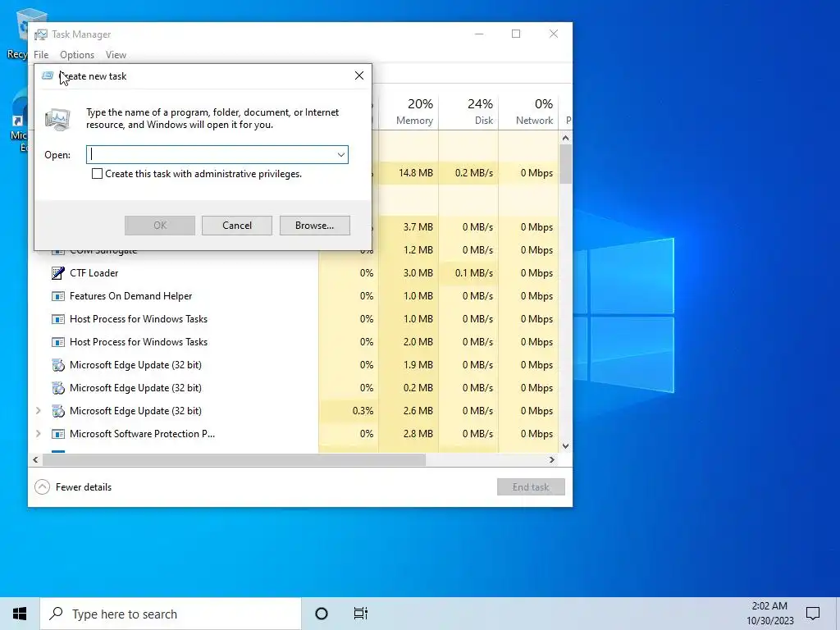This screenshot has height=630, width=840.
Task: Select the Features On Demand Helper row
Action: click(x=294, y=296)
